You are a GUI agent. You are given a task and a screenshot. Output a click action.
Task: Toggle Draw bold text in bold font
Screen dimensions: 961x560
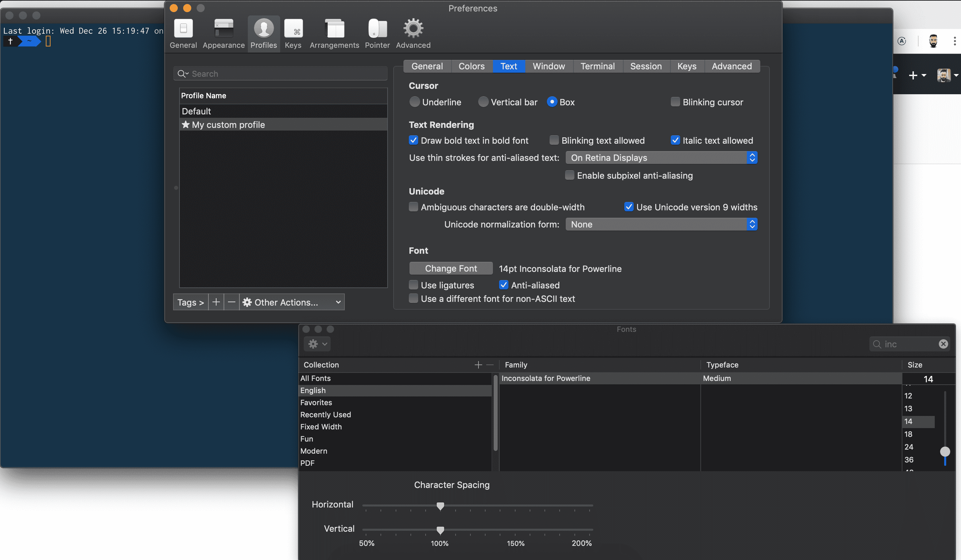(413, 140)
